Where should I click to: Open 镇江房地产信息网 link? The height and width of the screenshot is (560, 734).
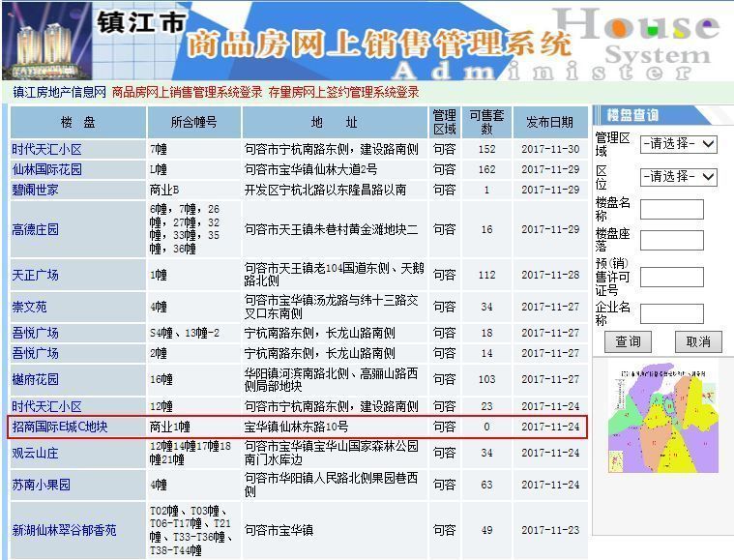[59, 92]
